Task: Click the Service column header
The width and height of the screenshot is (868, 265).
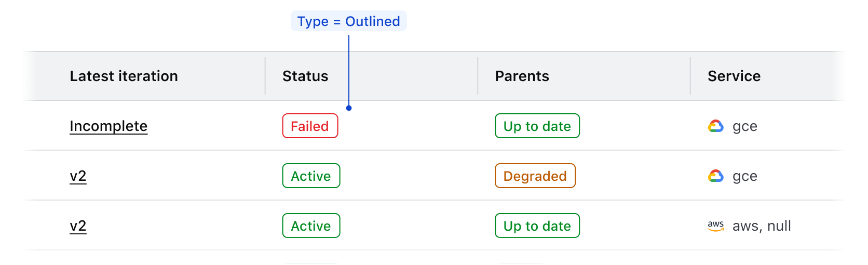Action: [734, 76]
